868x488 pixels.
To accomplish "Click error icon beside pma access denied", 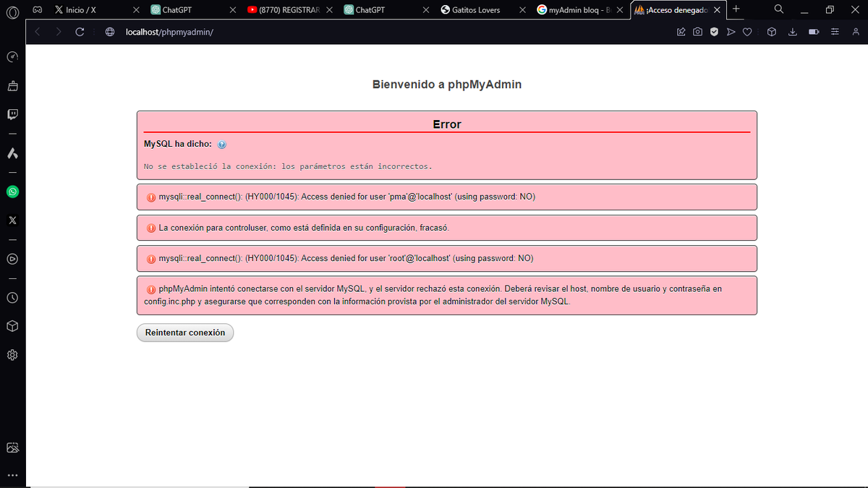I will (151, 197).
